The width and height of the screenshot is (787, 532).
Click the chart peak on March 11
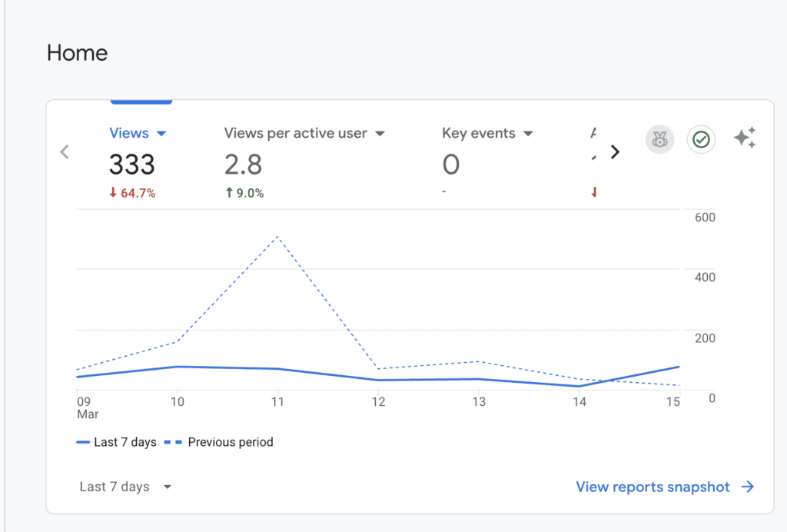pos(278,237)
